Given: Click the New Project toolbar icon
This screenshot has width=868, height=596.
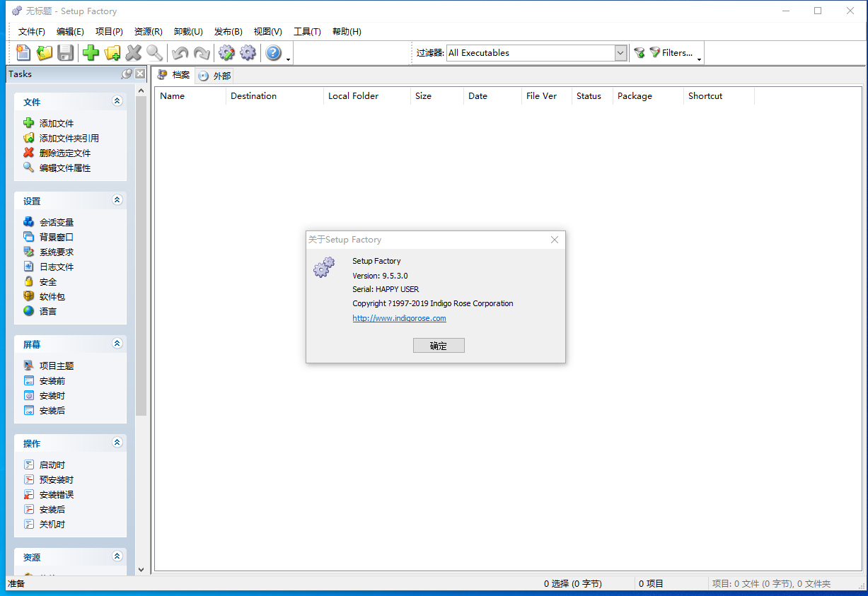Looking at the screenshot, I should click(24, 53).
